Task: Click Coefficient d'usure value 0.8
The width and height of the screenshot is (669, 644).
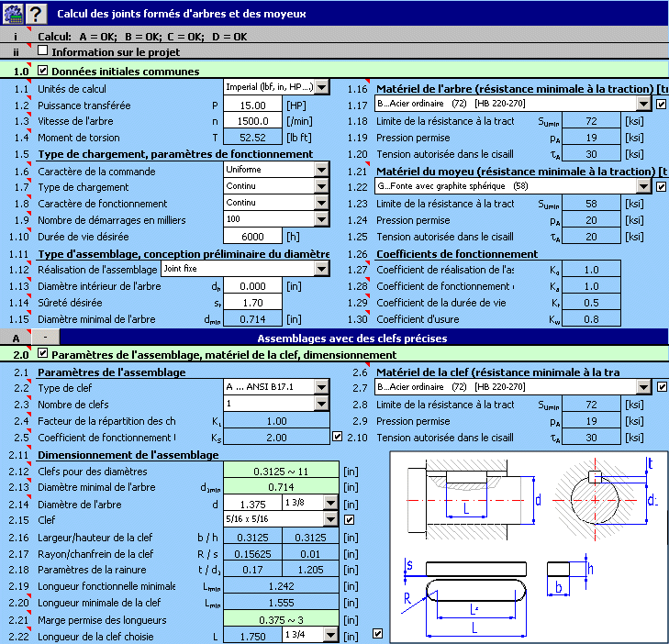Action: pyautogui.click(x=591, y=319)
